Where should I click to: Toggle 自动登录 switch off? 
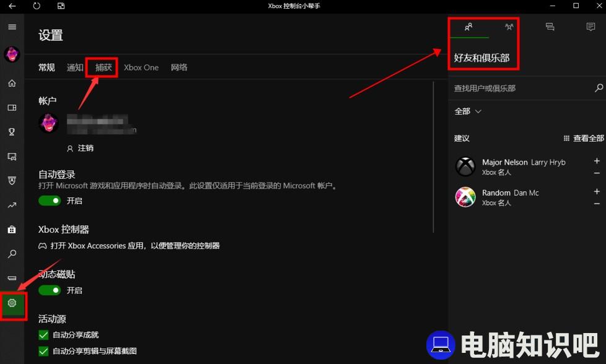click(x=50, y=201)
